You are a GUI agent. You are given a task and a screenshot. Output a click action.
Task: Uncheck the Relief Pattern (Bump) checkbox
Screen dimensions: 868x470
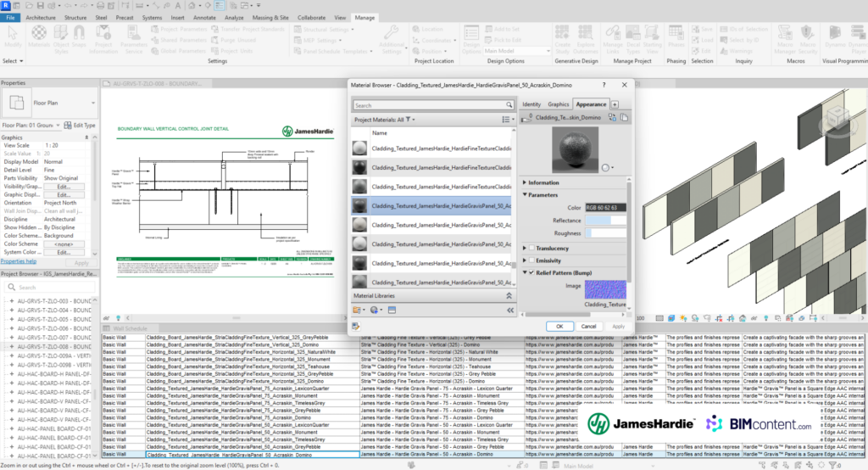[x=531, y=272]
